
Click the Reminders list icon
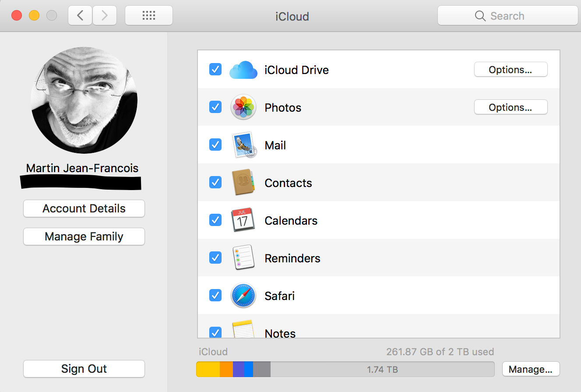(x=243, y=258)
